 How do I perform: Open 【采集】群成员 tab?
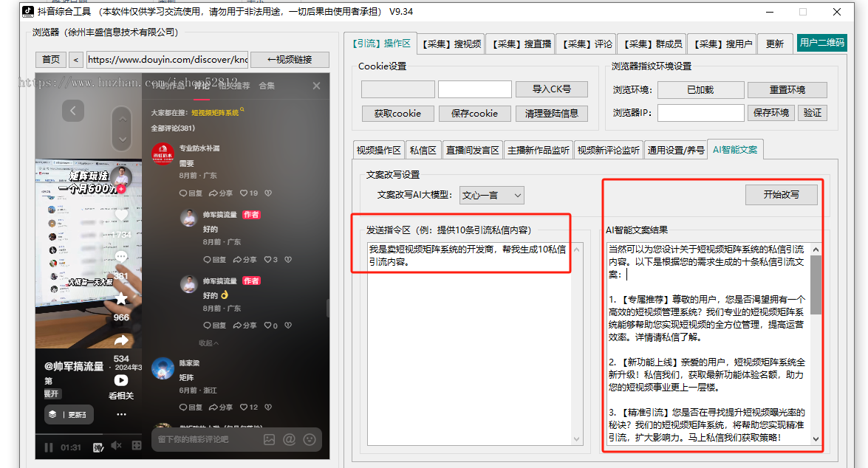click(653, 44)
